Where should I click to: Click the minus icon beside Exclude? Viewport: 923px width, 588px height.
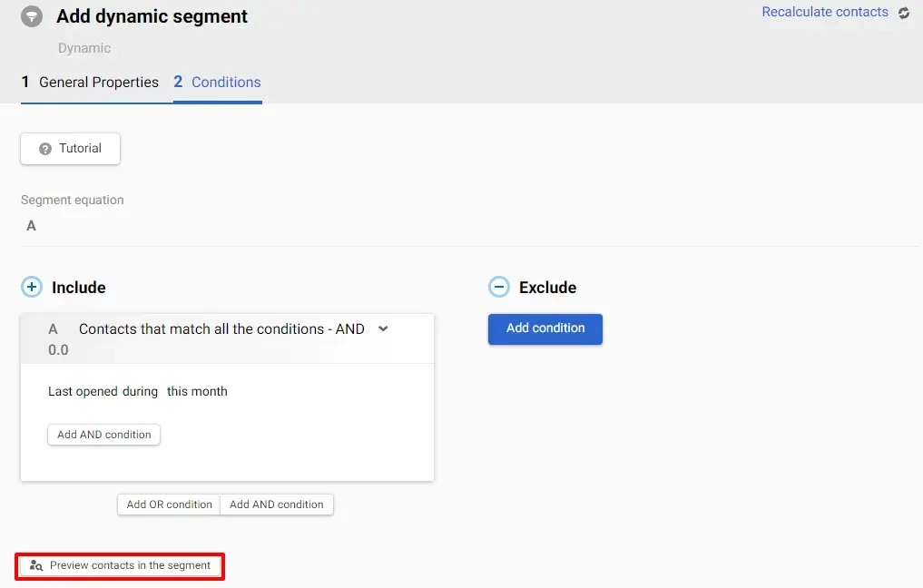tap(498, 288)
